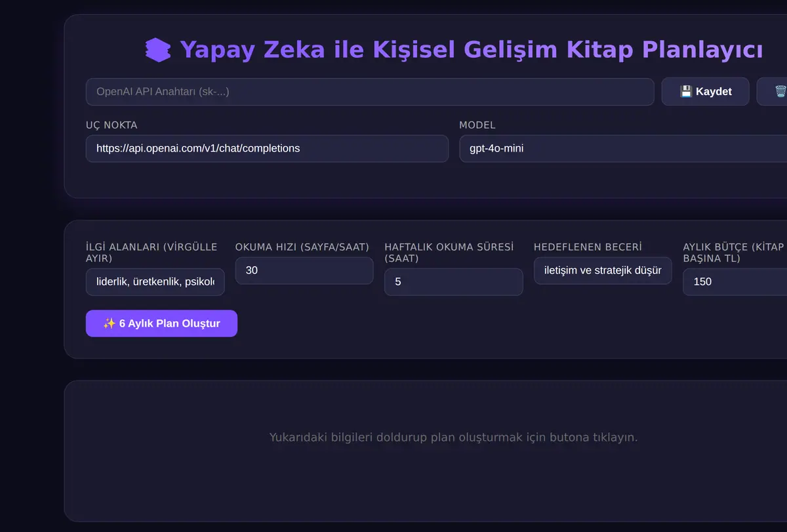Click the trash can delete button
Screen dimensions: 787x532
click(772, 92)
